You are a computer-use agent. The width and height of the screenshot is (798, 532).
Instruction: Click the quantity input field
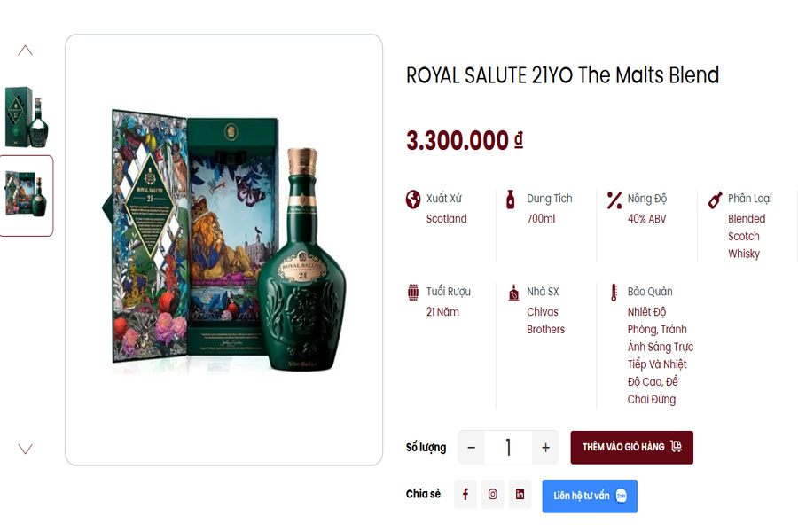(x=508, y=448)
